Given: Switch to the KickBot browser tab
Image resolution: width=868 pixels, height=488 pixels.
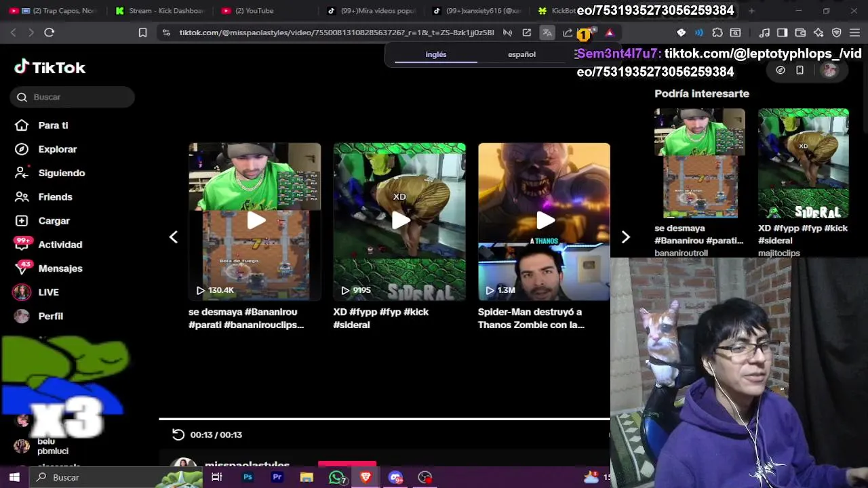Looking at the screenshot, I should [x=556, y=11].
